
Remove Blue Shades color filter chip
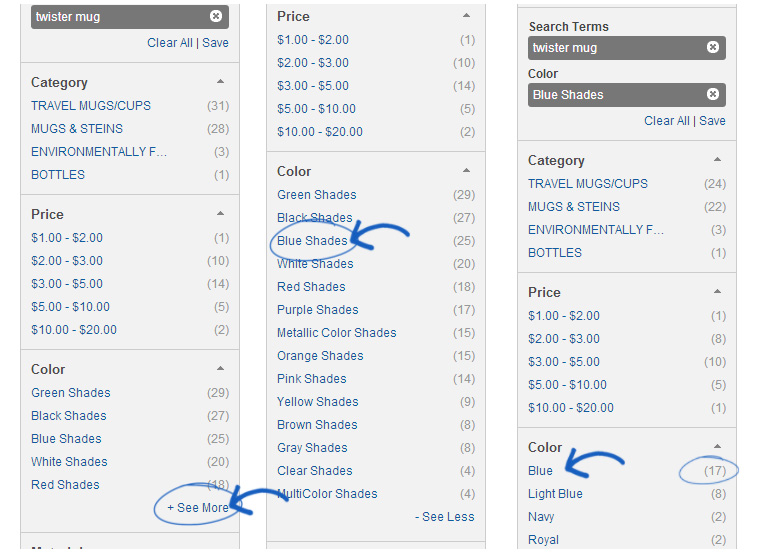click(x=712, y=94)
